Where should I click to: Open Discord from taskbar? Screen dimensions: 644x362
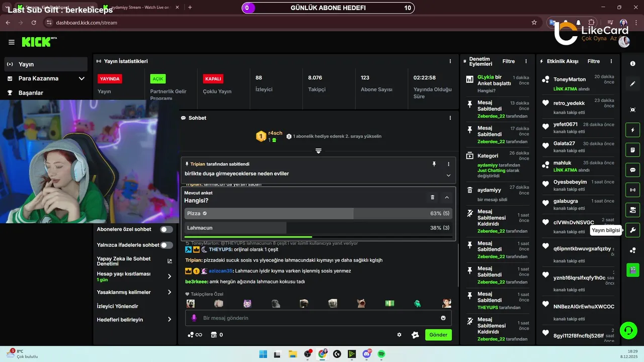[366, 354]
